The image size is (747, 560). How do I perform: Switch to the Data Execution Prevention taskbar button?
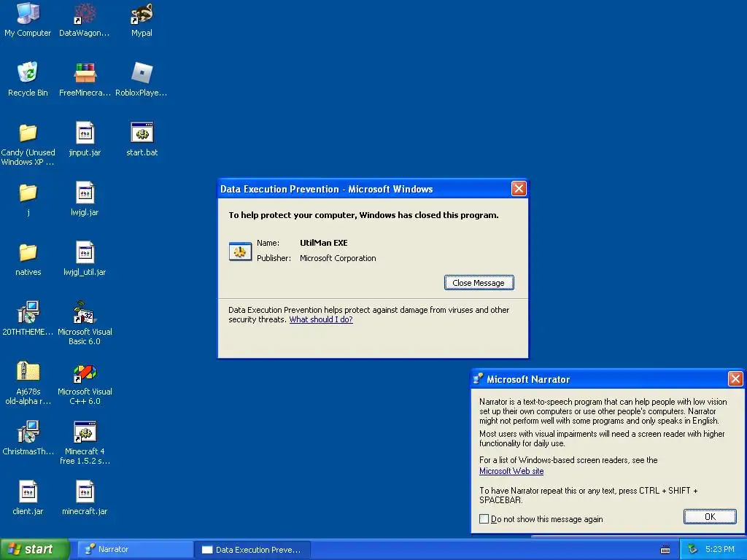pos(252,550)
